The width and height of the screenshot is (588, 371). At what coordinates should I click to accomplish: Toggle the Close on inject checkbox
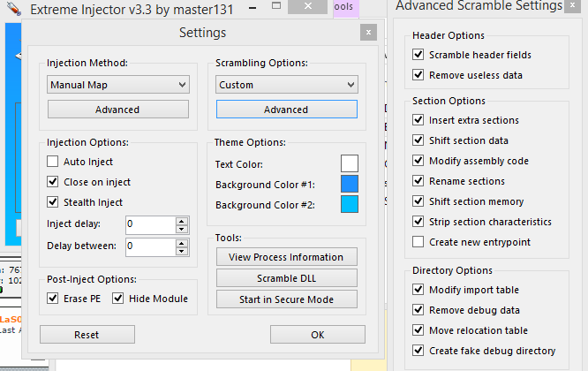coord(52,182)
